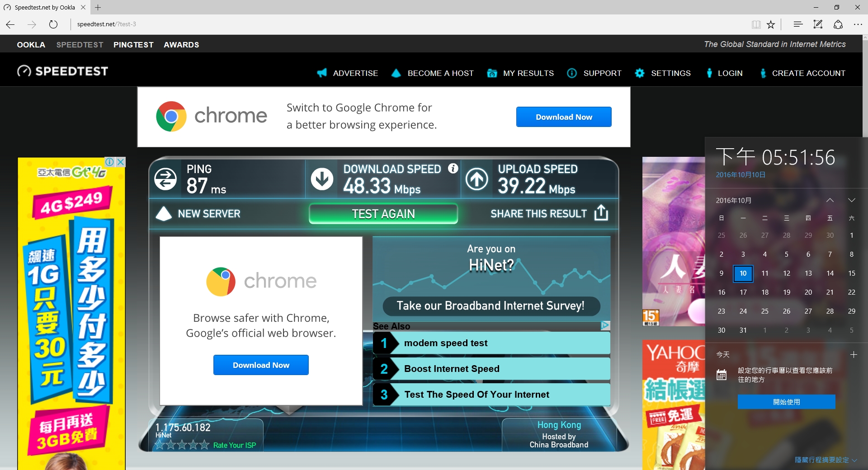Click the Become a Host icon
The height and width of the screenshot is (470, 868).
(x=396, y=73)
